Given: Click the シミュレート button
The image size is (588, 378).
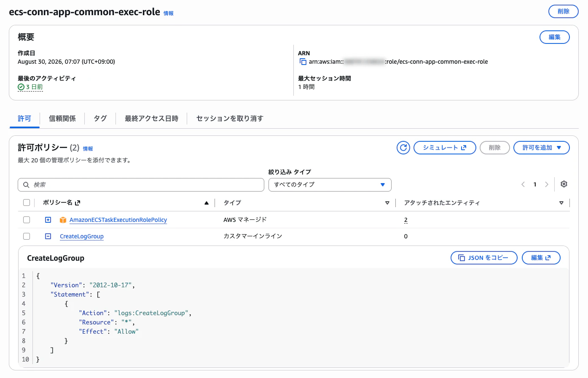Looking at the screenshot, I should click(445, 148).
